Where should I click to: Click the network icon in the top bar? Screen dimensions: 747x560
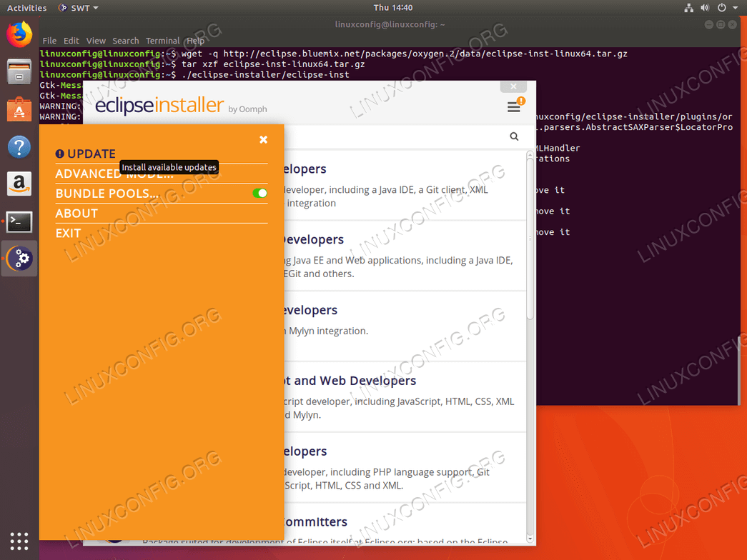coord(689,8)
